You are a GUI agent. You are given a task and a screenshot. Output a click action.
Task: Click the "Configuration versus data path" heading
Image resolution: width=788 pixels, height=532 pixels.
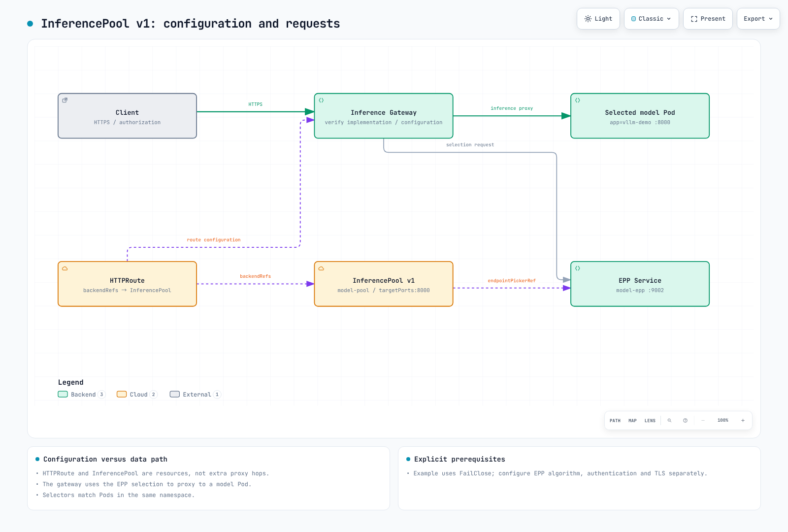[x=105, y=459]
